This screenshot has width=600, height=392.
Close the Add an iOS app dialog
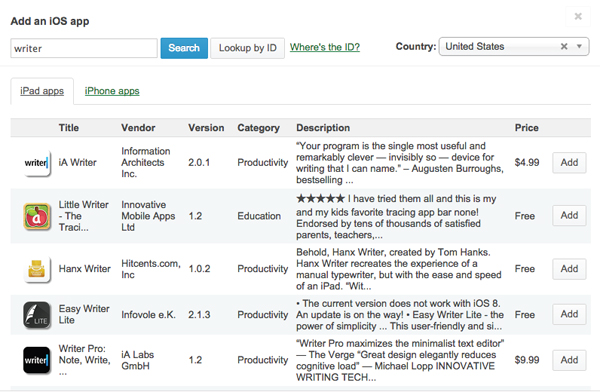(578, 16)
